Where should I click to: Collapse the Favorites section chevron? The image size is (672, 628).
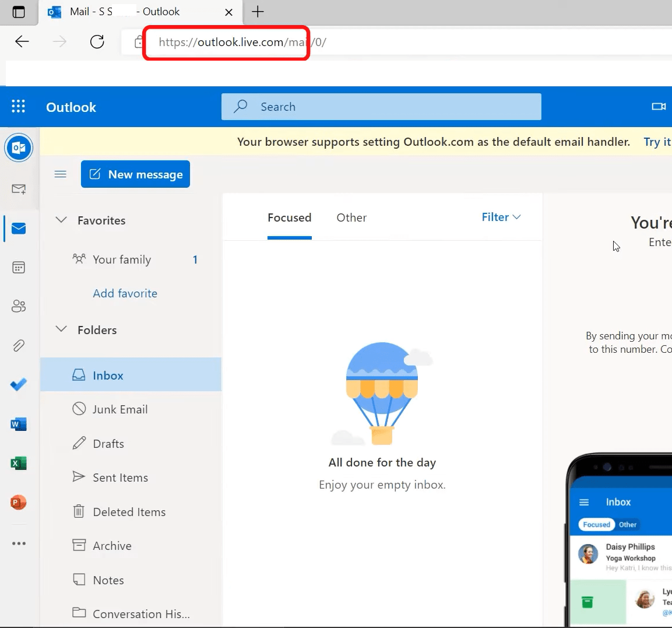click(61, 220)
